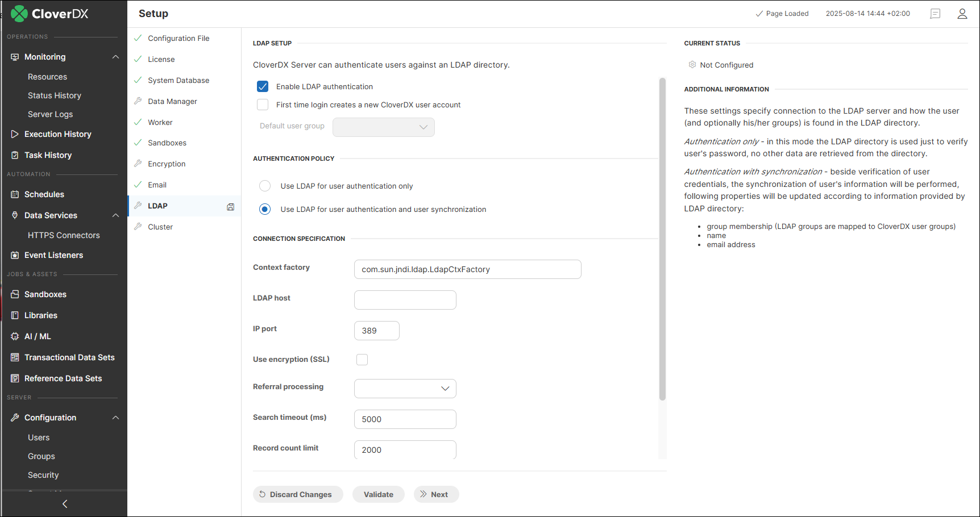This screenshot has height=517, width=980.
Task: Open Schedules via the calendar icon
Action: 14,194
